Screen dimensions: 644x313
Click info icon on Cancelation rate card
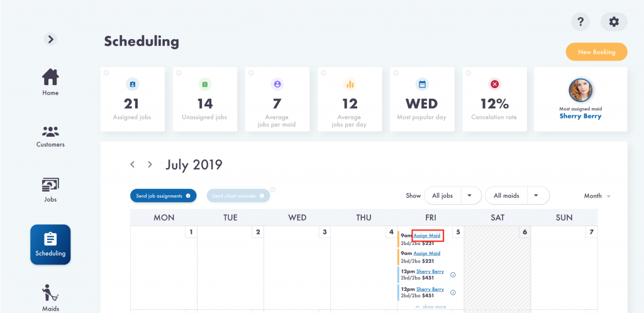tap(468, 73)
